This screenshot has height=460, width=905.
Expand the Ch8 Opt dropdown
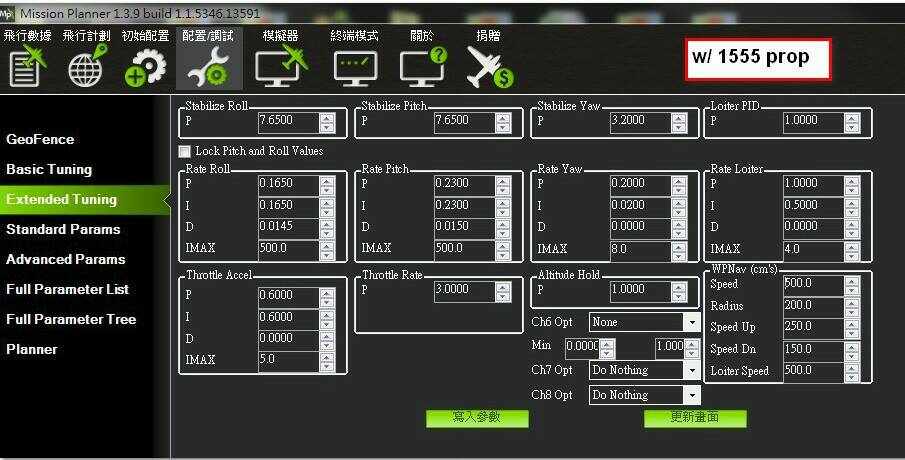[691, 395]
